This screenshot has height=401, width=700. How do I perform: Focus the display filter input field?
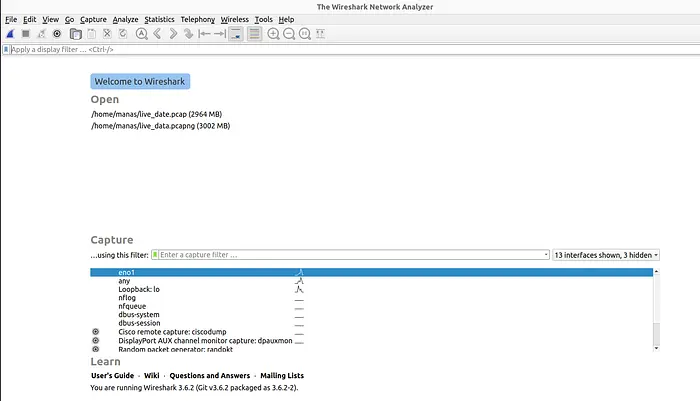353,50
